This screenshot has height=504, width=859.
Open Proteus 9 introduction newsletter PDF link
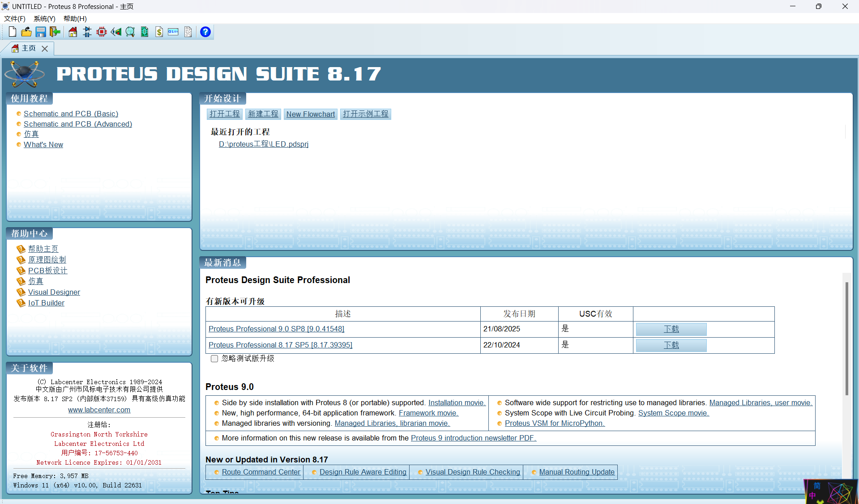click(474, 438)
